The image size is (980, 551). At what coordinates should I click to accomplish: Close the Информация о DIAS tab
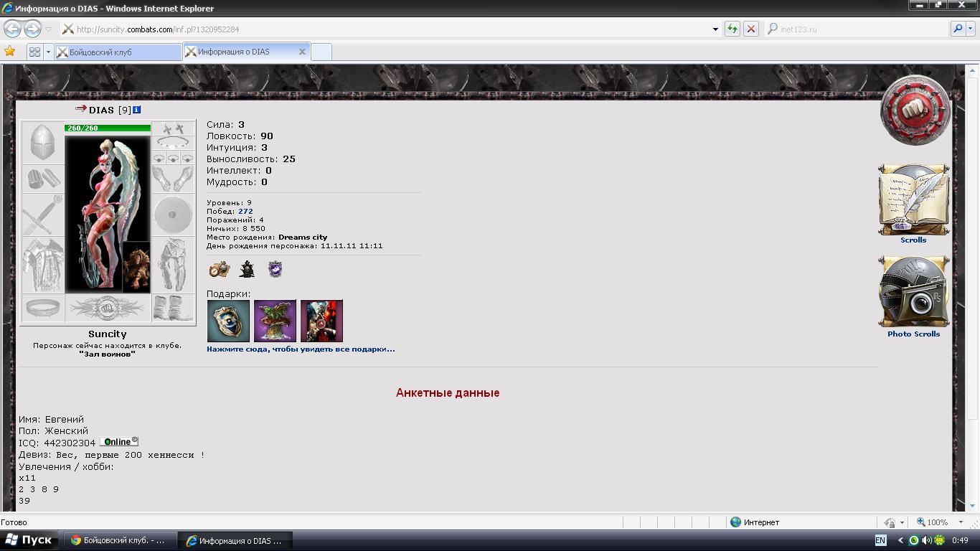(x=302, y=52)
